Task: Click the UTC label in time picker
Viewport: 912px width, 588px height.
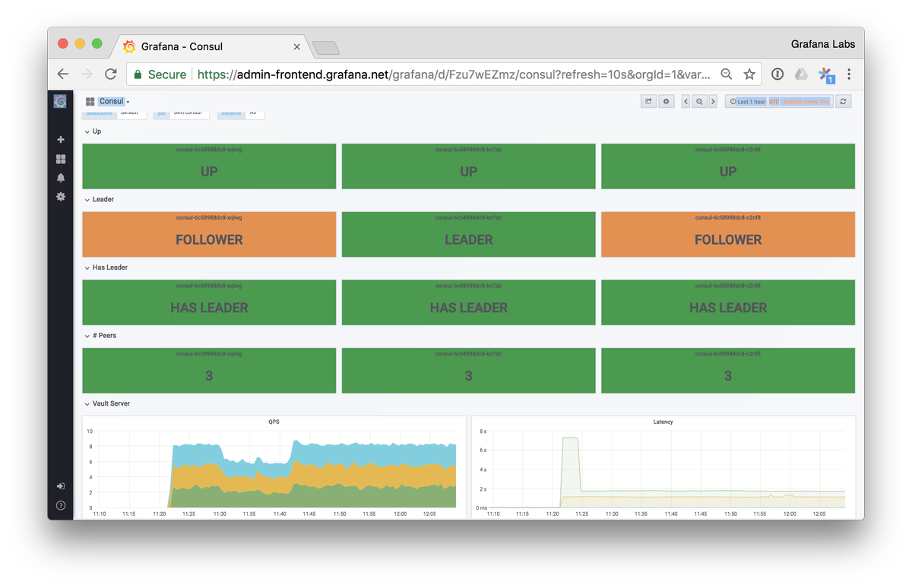Action: (774, 101)
